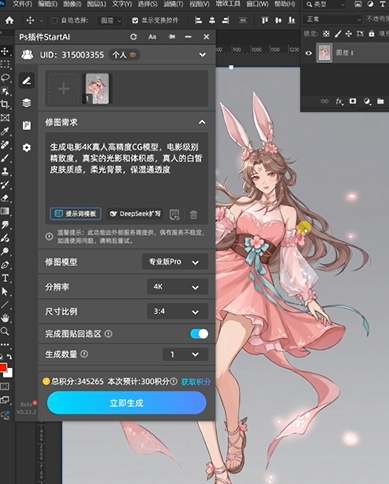Image resolution: width=389 pixels, height=484 pixels.
Task: Click the trash icon to clear prompt
Action: point(193,215)
